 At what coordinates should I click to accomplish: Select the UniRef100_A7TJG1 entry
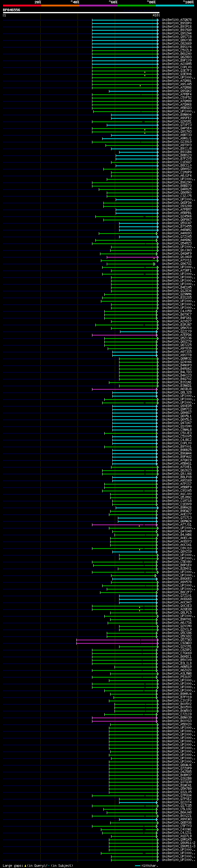point(177,525)
